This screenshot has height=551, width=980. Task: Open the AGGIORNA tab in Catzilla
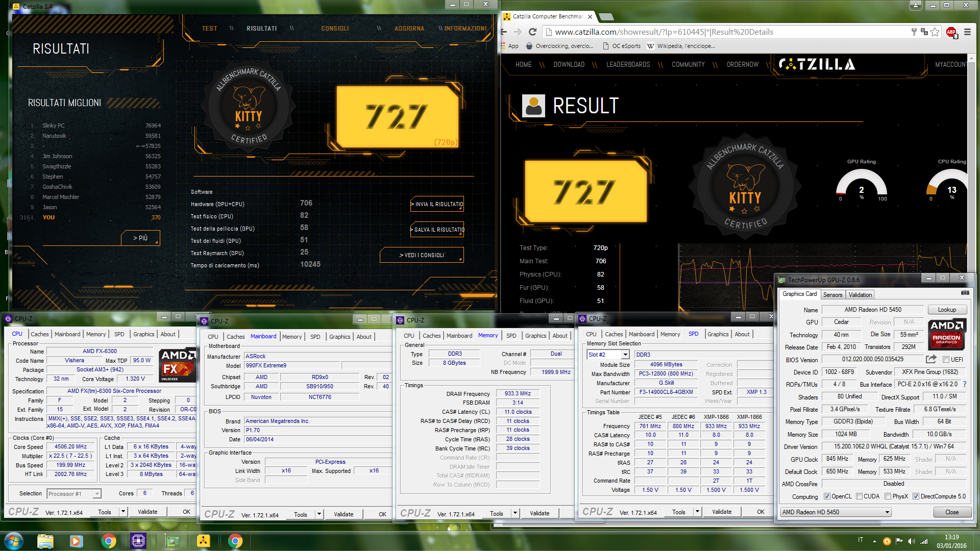[409, 29]
